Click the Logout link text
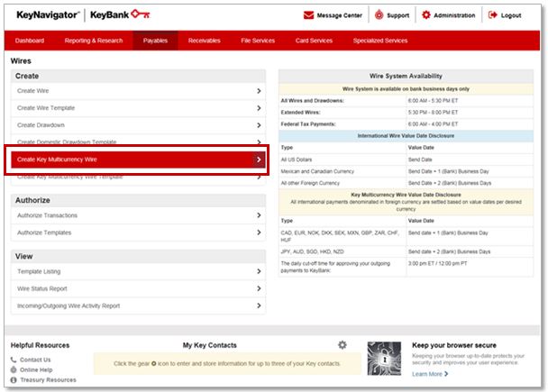Image resolution: width=548 pixels, height=392 pixels. click(x=511, y=15)
